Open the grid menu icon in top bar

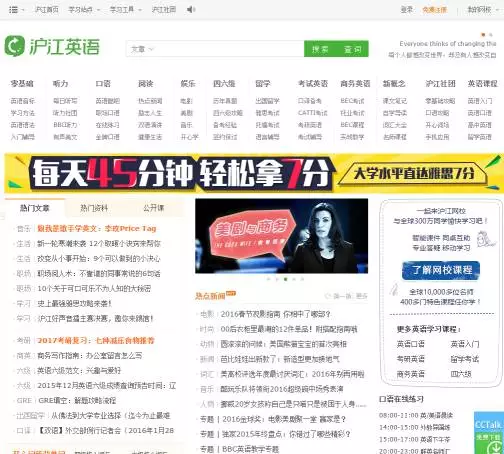click(13, 10)
